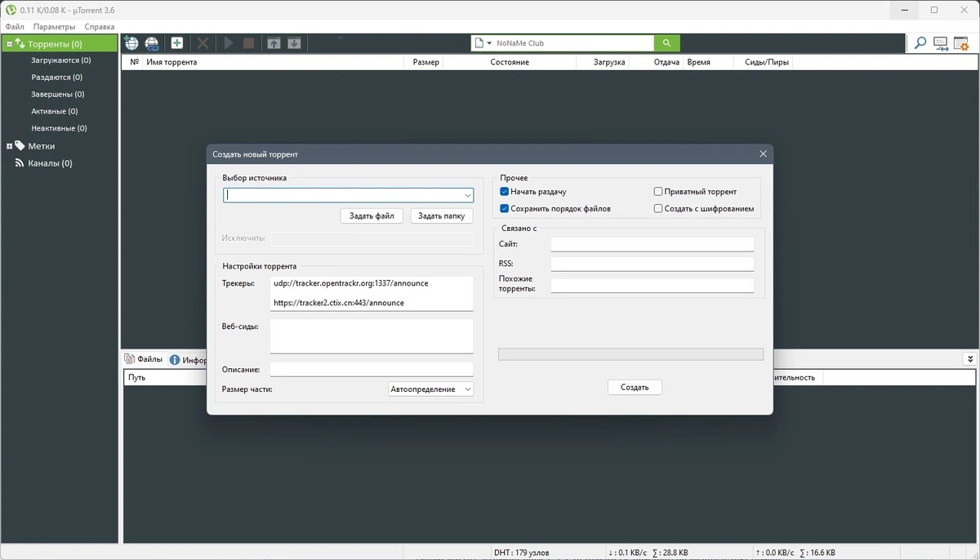Open the Размер части Автоопределение dropdown
The width and height of the screenshot is (980, 560).
[x=431, y=389]
